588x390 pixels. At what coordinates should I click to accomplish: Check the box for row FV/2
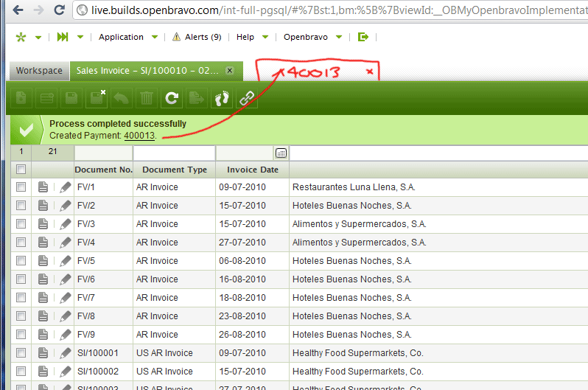pyautogui.click(x=21, y=206)
